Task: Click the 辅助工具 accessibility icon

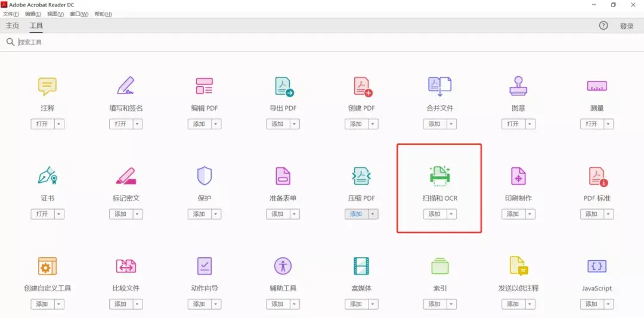Action: pyautogui.click(x=283, y=266)
